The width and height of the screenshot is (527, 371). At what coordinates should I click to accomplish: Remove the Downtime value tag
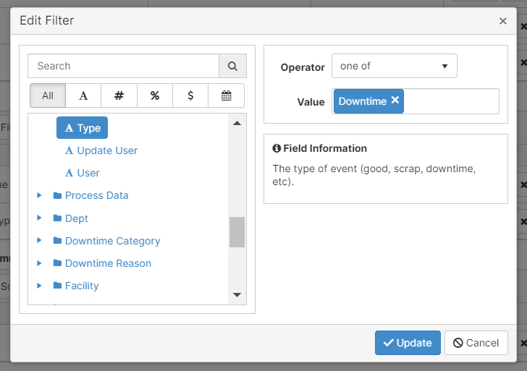pyautogui.click(x=395, y=100)
